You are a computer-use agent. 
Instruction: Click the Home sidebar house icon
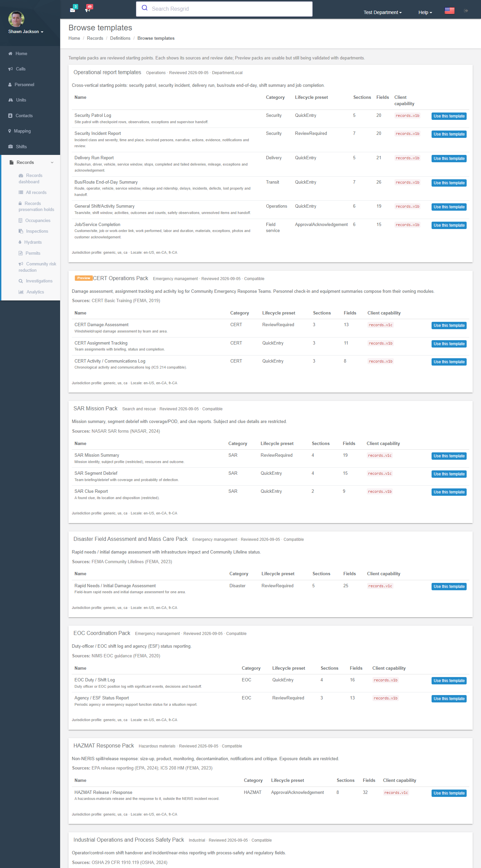pos(10,53)
